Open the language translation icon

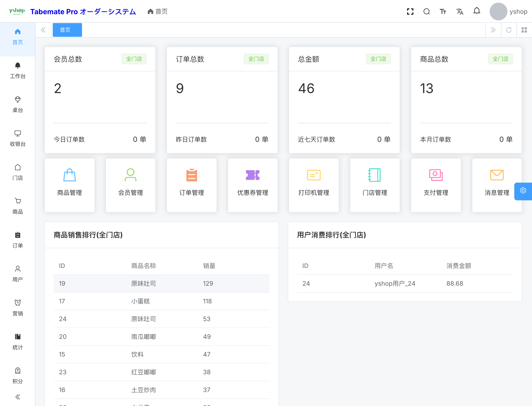(460, 12)
